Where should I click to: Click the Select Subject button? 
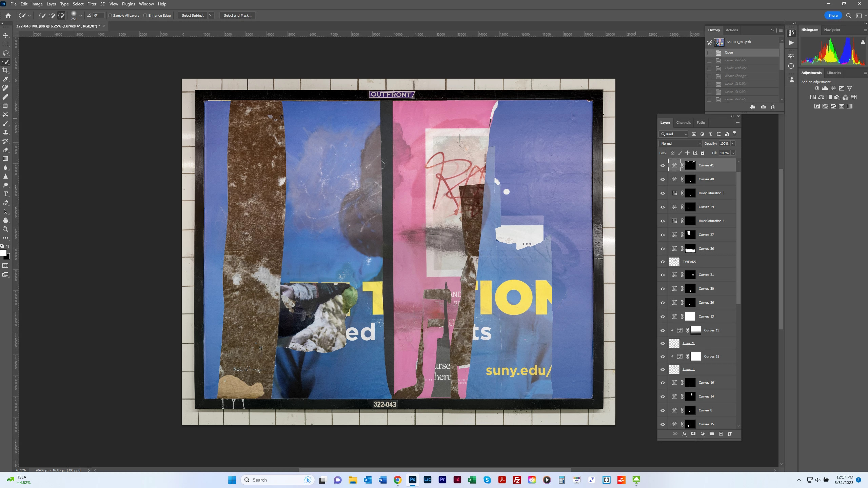tap(193, 15)
